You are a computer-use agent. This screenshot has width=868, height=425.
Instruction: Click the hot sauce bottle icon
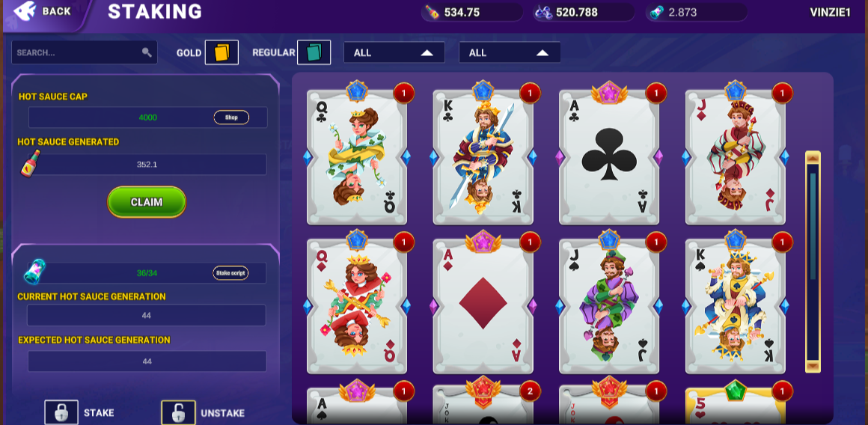pos(30,163)
